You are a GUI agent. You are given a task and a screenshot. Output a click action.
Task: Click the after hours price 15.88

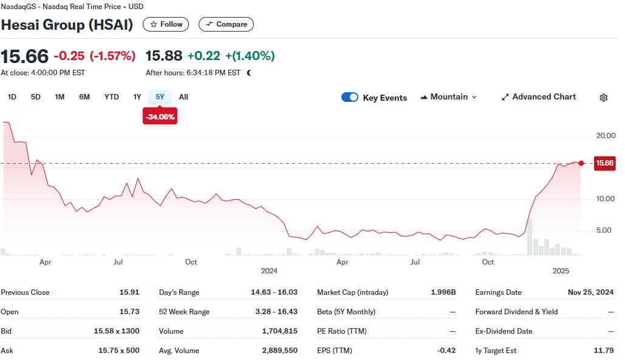click(164, 56)
